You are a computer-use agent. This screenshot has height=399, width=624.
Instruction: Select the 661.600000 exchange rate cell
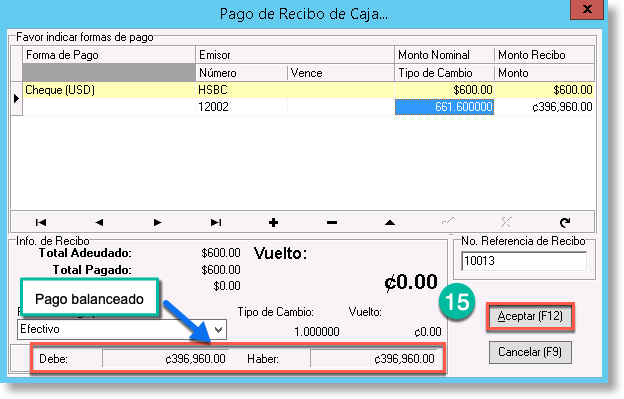pos(445,107)
